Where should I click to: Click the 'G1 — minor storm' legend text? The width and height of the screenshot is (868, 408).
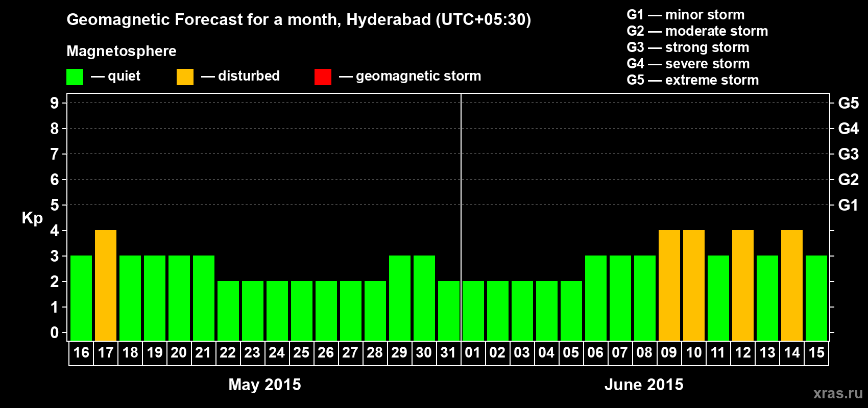(686, 15)
